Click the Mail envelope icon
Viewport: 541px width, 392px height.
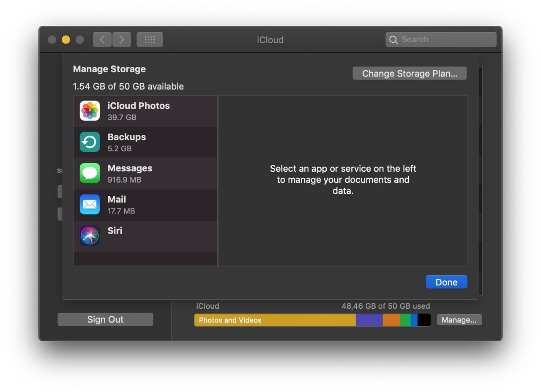point(90,205)
